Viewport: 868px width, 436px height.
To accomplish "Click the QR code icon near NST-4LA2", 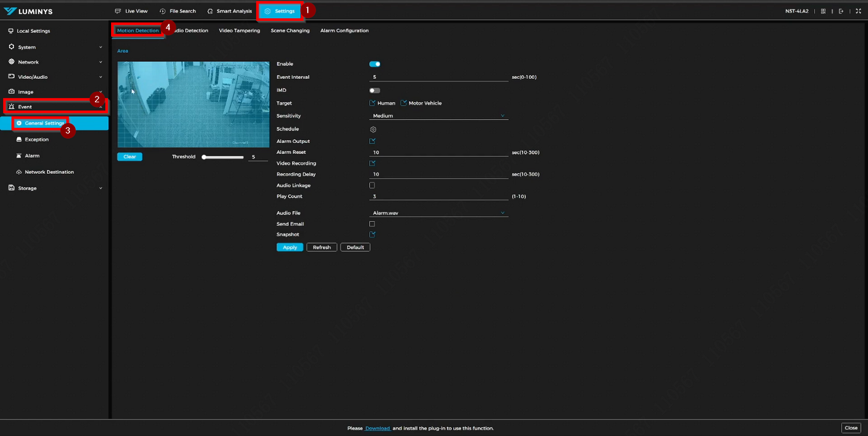I will (x=823, y=10).
